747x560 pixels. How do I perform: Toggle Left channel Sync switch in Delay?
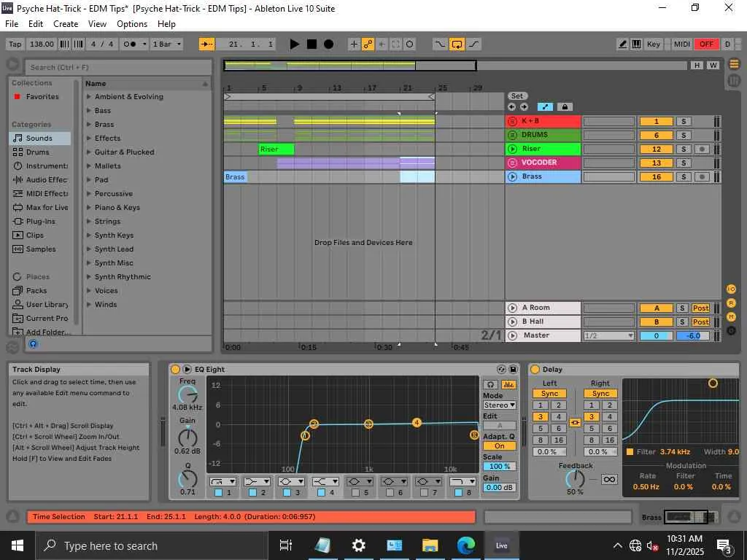549,394
